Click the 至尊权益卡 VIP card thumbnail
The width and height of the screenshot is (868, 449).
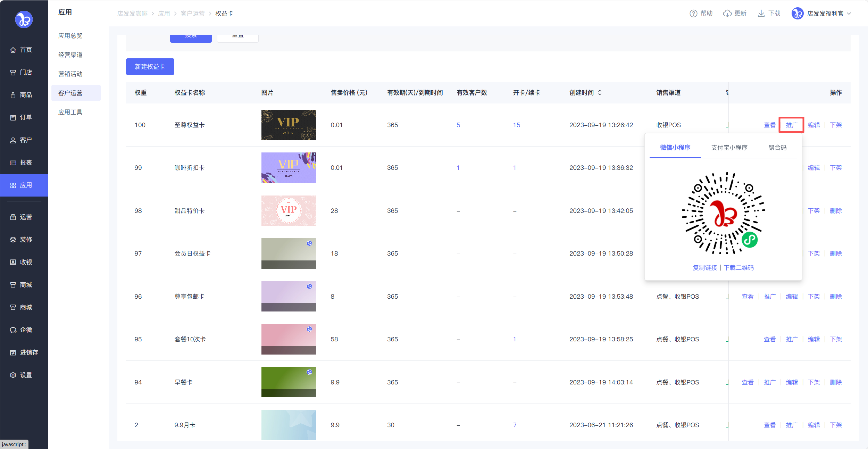(289, 125)
